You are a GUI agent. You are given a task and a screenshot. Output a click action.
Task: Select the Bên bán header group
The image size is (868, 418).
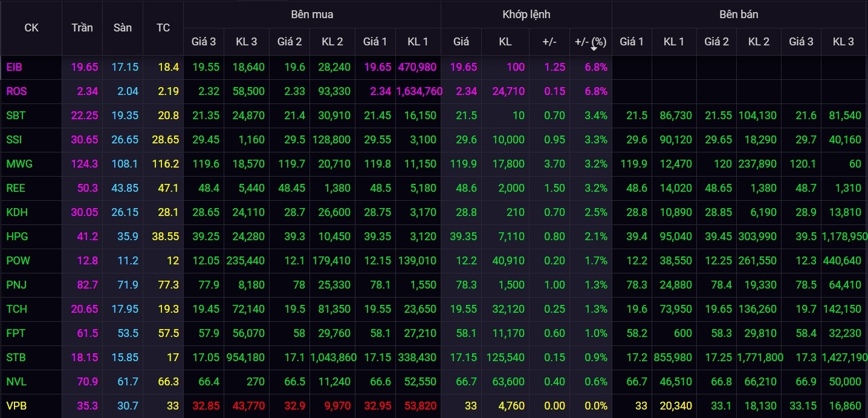point(739,14)
